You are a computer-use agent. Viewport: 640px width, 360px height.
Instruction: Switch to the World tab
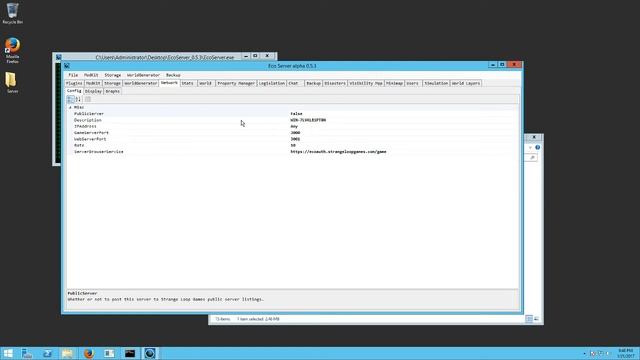(205, 83)
